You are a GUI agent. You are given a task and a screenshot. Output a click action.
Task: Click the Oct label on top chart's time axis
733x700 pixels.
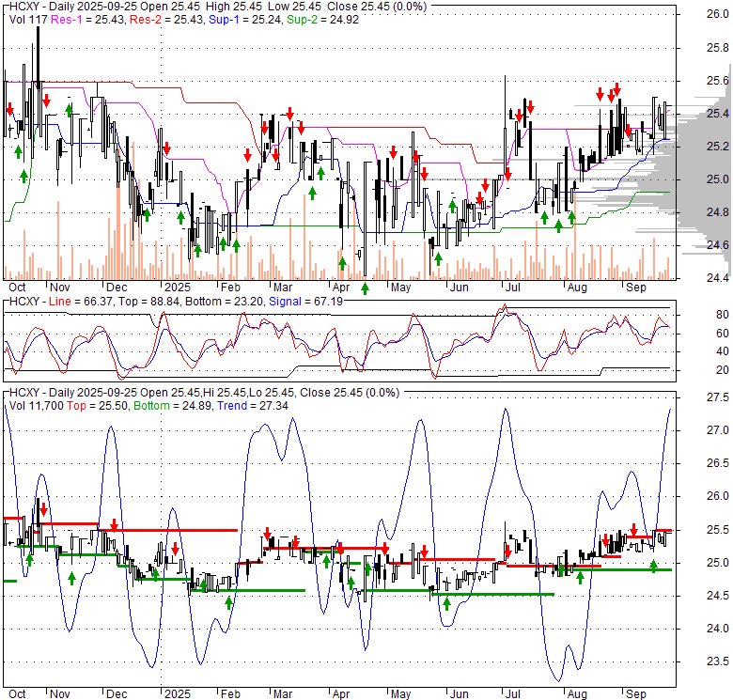17,288
